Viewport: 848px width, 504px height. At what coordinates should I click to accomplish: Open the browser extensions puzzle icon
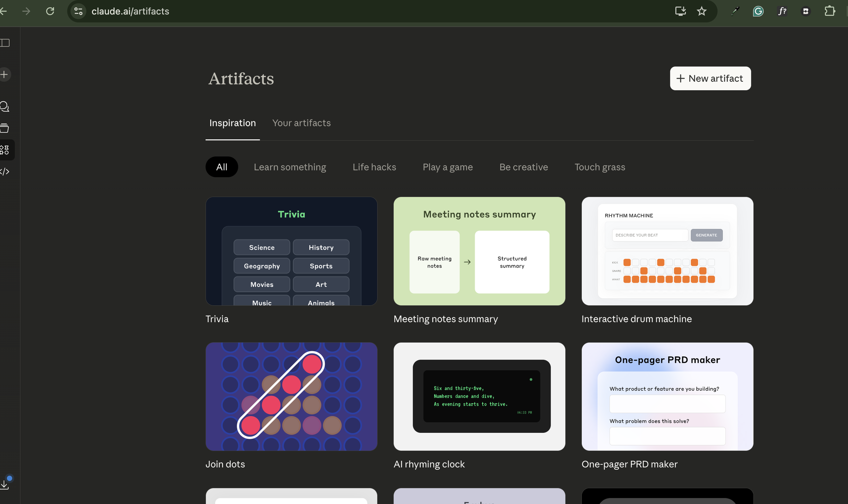coord(829,11)
